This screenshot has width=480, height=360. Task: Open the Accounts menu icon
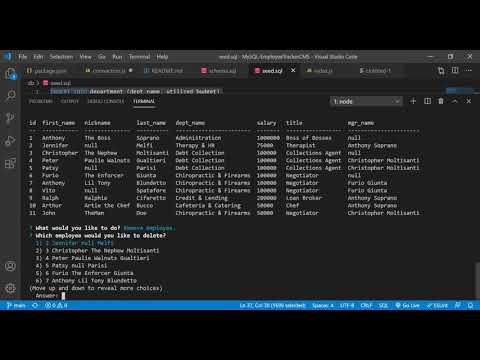point(11,266)
